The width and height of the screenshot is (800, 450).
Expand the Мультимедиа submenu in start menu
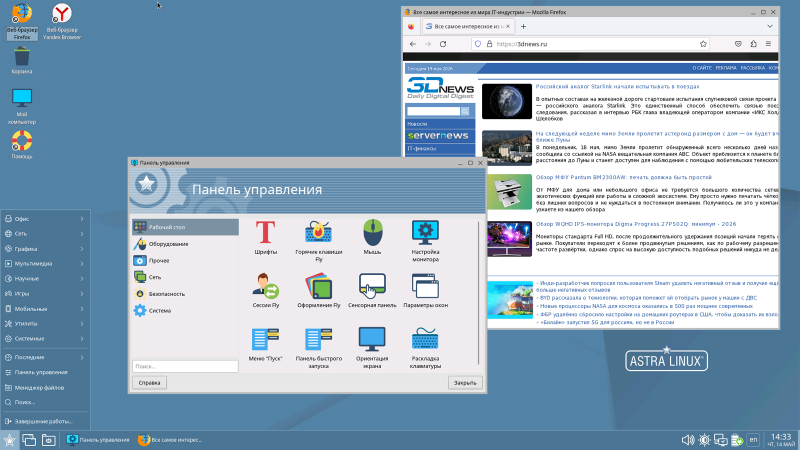(45, 264)
